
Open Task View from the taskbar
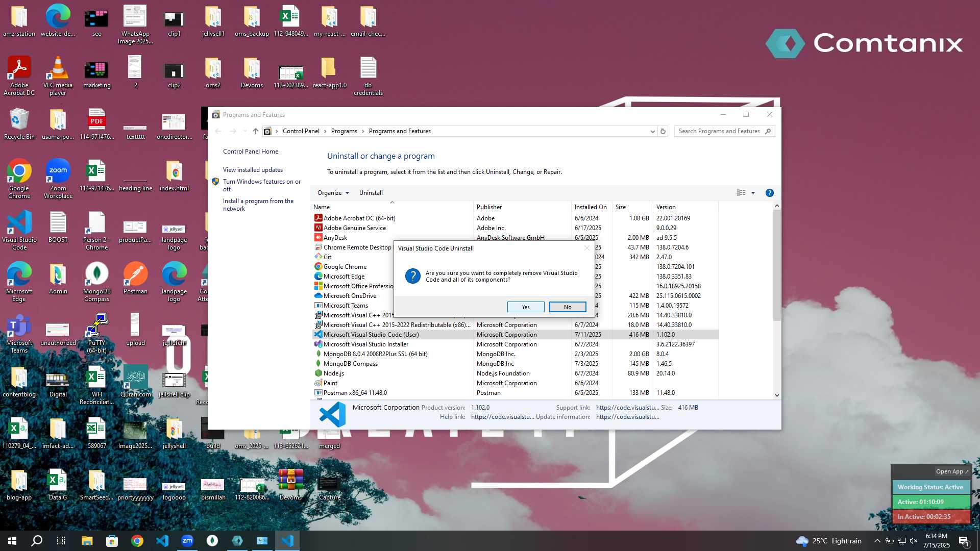[x=61, y=541]
